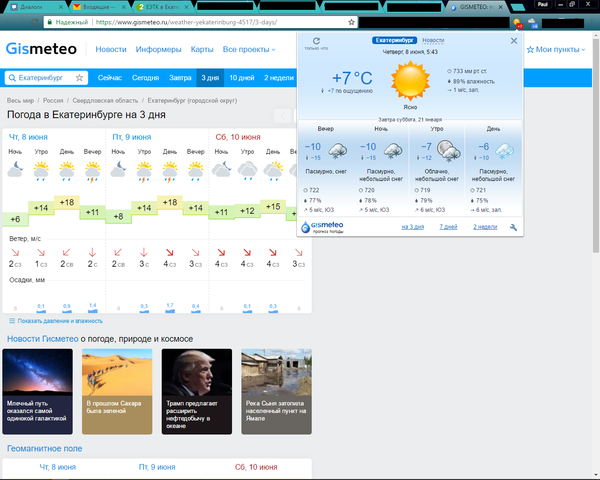Viewport: 600px width, 480px height.
Task: Open the Млечный путь news card
Action: tap(38, 392)
